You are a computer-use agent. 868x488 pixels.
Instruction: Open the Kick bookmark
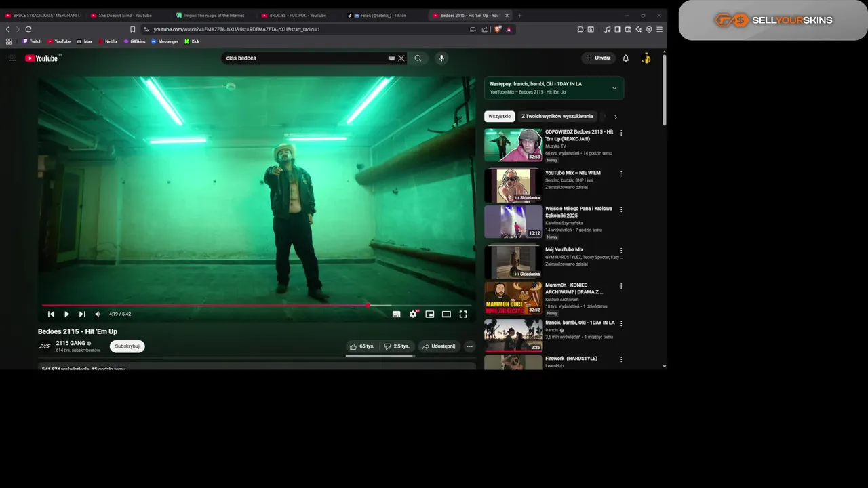pos(192,41)
